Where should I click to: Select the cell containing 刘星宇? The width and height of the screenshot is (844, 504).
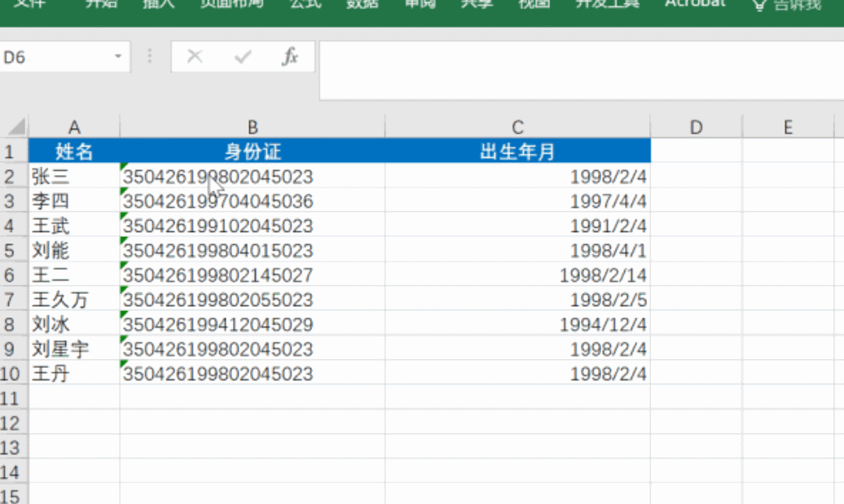click(x=74, y=349)
